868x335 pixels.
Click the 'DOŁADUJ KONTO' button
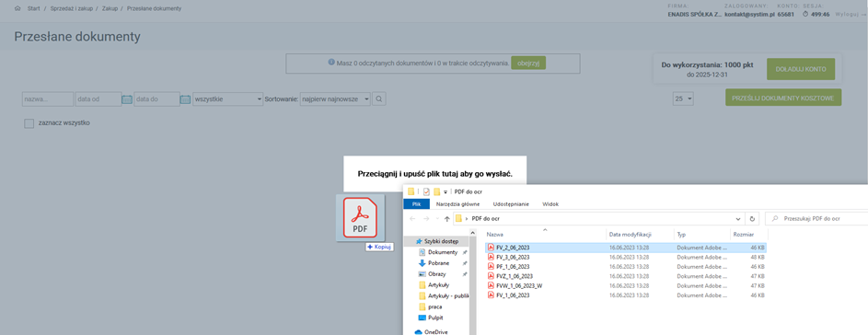(x=801, y=69)
